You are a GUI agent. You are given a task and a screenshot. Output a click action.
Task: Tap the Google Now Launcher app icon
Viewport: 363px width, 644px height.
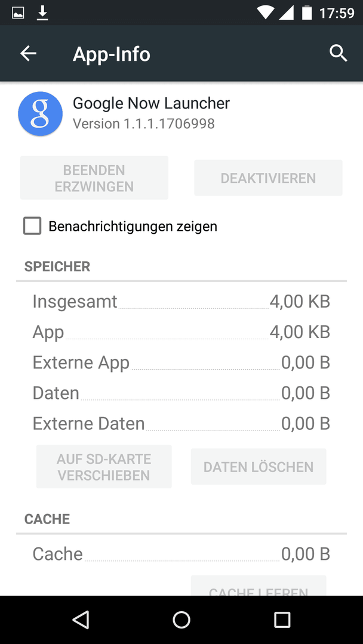(x=40, y=114)
